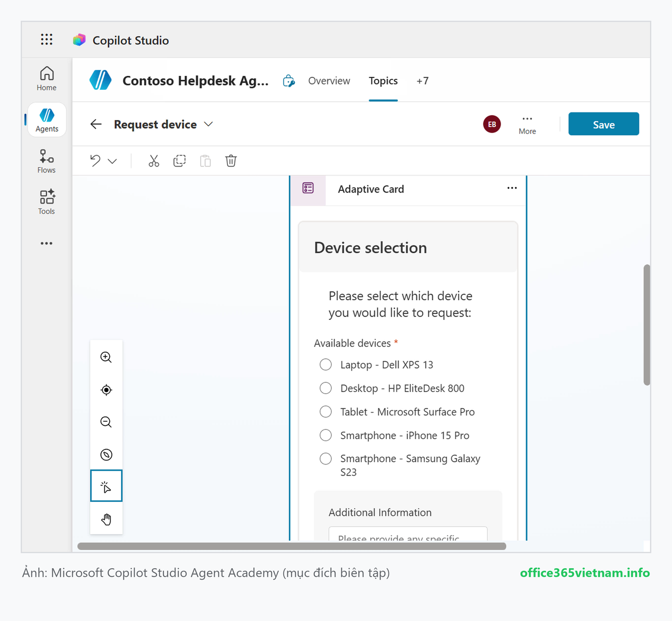Click the Contoso Helpdesk agent logo
The height and width of the screenshot is (621, 672).
[x=100, y=80]
